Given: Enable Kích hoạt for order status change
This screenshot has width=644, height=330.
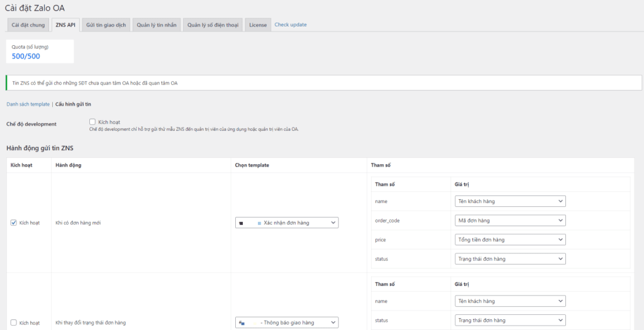Looking at the screenshot, I should [x=14, y=322].
